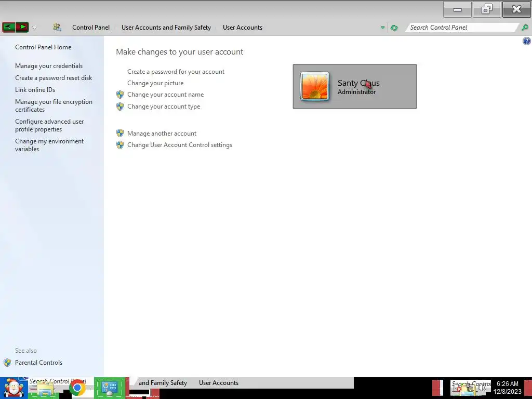
Task: Open Manage your file encryption certificates
Action: click(54, 105)
